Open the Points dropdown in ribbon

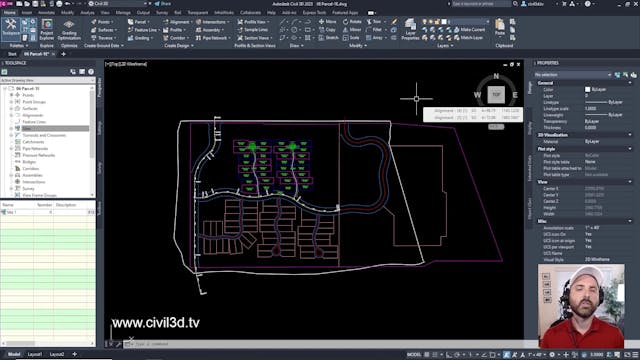tap(102, 22)
